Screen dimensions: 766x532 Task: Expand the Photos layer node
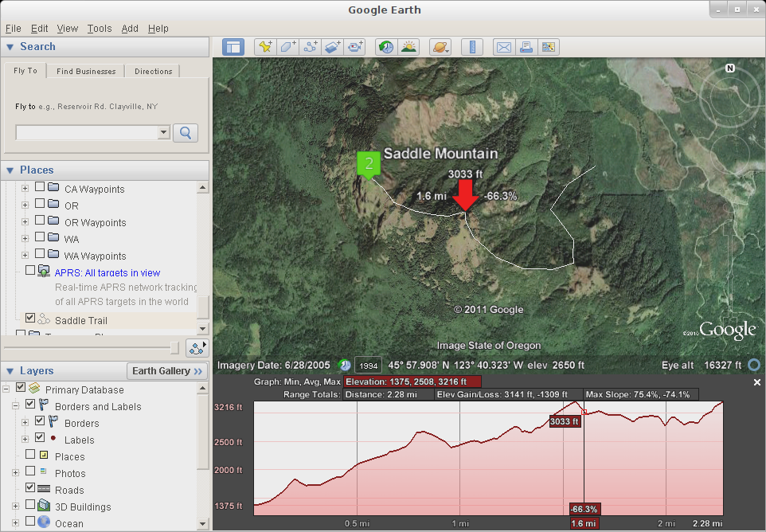tap(16, 473)
